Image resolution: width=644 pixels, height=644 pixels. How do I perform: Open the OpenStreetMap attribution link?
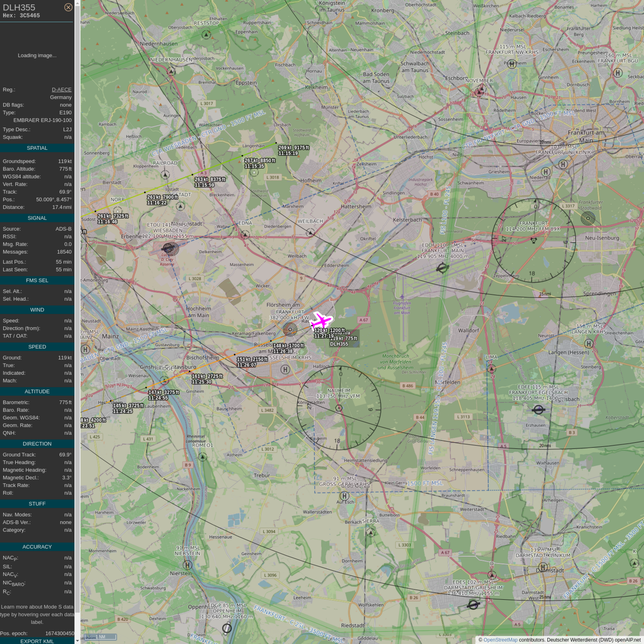pyautogui.click(x=500, y=640)
